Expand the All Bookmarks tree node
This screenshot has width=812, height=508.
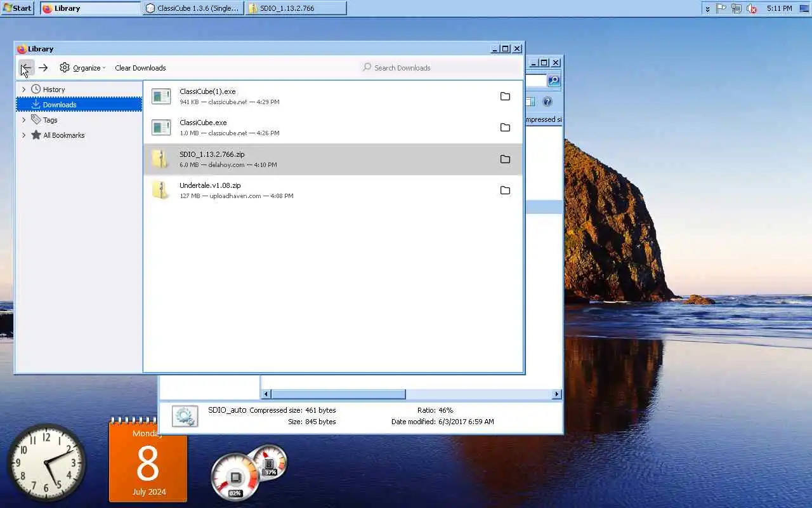[x=24, y=135]
